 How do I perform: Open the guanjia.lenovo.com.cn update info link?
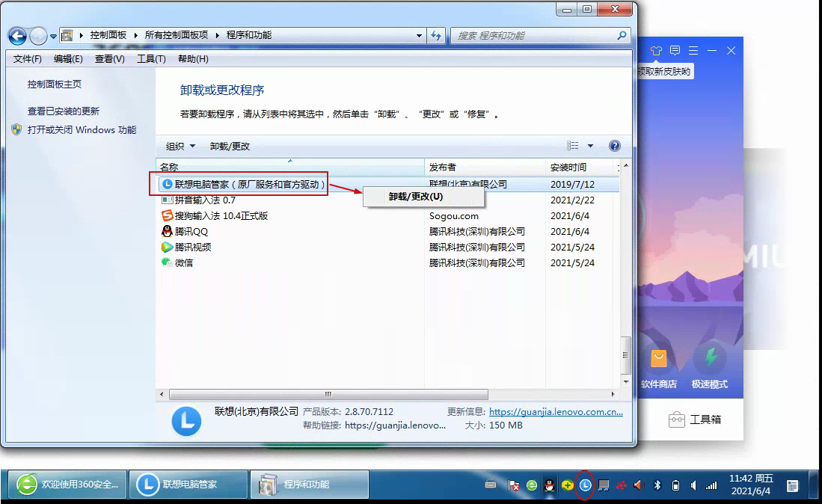tap(556, 412)
